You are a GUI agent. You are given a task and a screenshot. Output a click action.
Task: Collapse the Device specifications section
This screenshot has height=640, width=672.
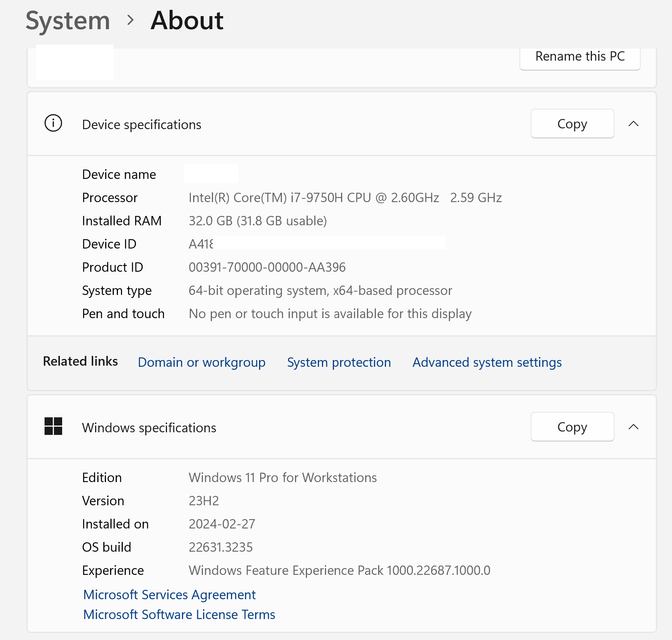[x=633, y=124]
